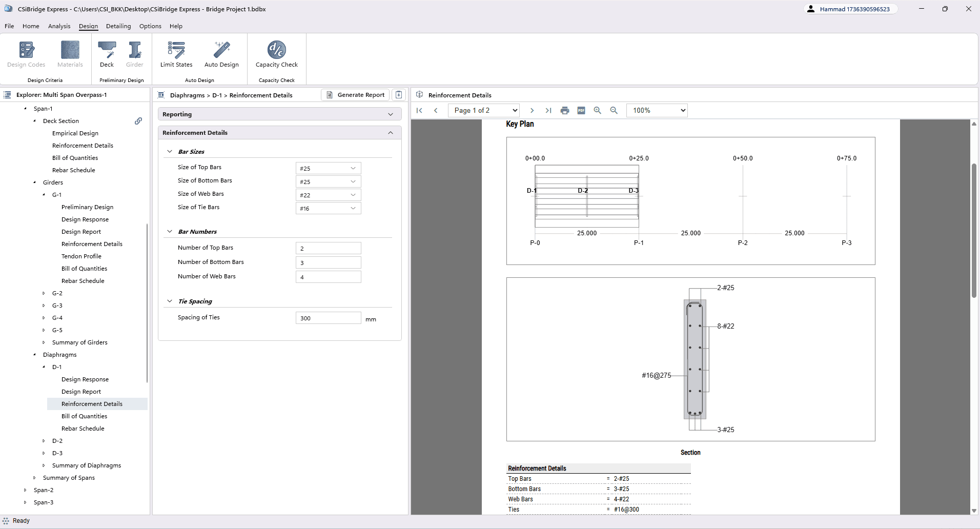
Task: Select the Deck preliminary design tool
Action: coord(107,54)
